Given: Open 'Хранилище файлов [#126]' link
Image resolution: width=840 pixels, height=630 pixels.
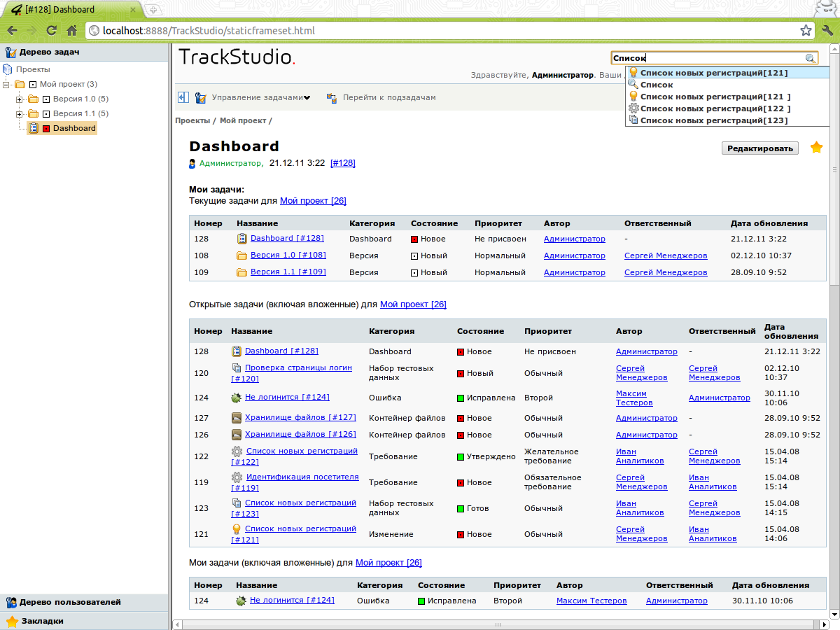Looking at the screenshot, I should tap(300, 435).
